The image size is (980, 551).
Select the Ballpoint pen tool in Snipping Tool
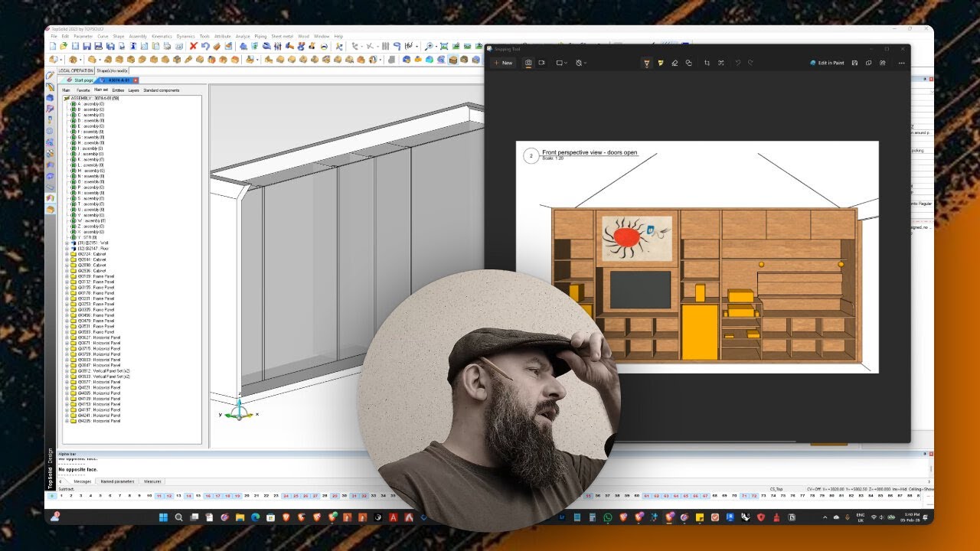click(x=647, y=63)
